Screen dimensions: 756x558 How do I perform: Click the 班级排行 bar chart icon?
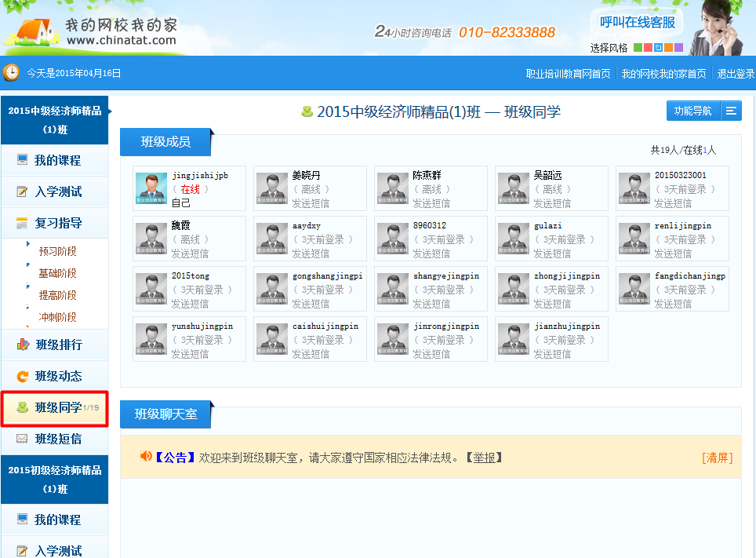[x=23, y=345]
